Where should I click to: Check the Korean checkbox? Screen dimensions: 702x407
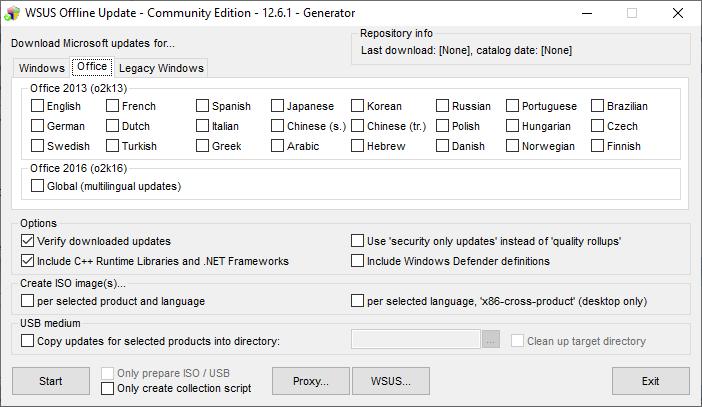pos(357,106)
